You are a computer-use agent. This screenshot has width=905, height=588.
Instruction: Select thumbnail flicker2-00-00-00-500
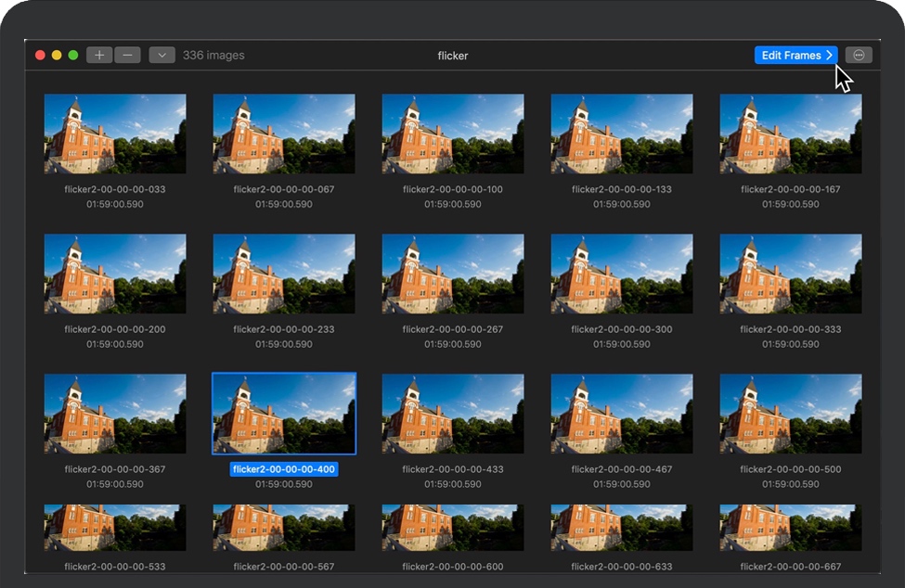coord(791,414)
